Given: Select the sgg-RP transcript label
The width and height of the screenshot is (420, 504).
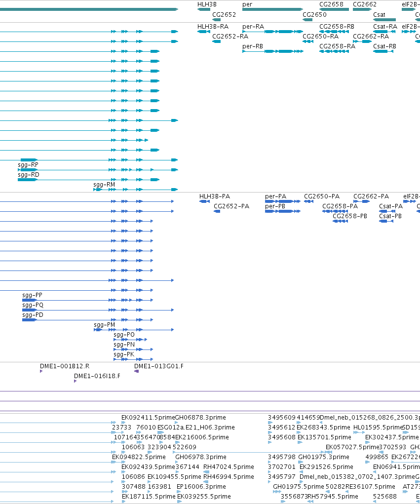Looking at the screenshot, I should 28,165.
